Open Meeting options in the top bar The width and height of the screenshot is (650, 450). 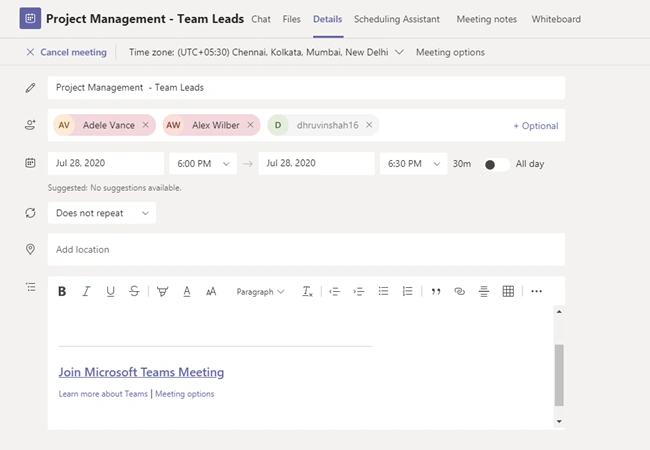450,52
